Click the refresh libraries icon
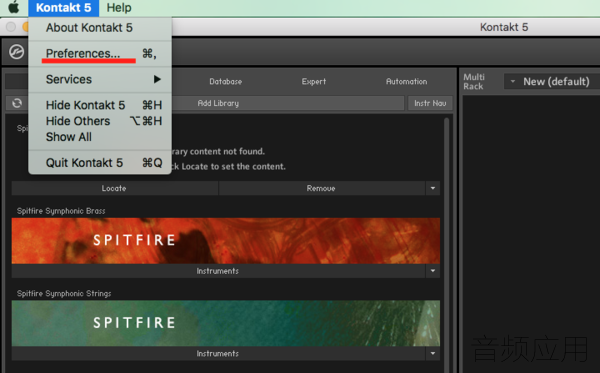The width and height of the screenshot is (600, 373). pos(17,103)
